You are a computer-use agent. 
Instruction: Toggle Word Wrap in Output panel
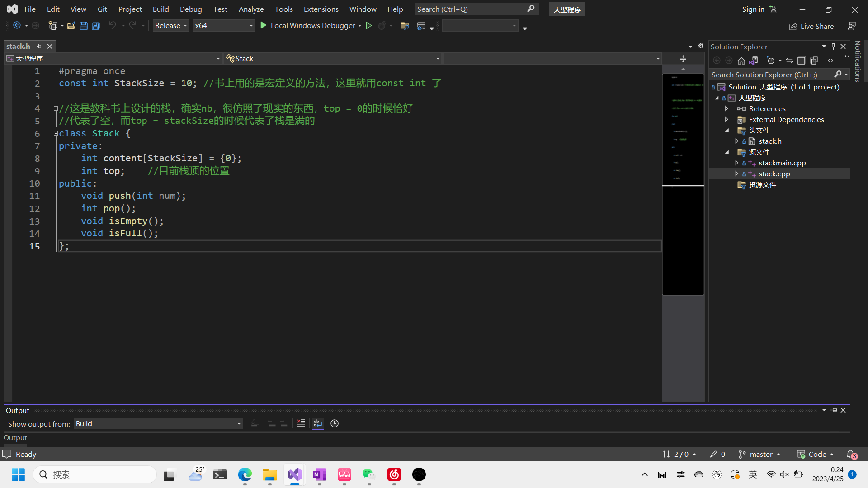click(x=318, y=423)
